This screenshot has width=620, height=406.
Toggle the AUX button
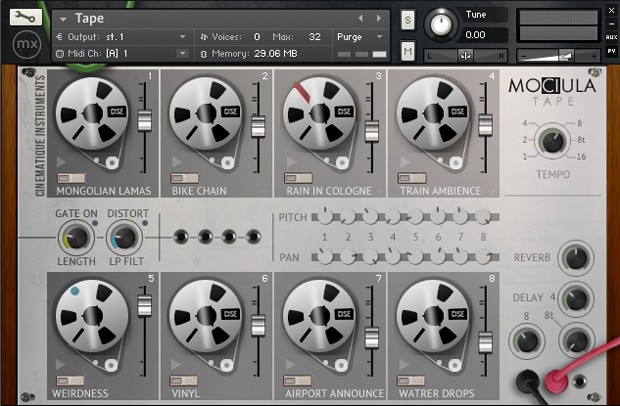click(x=611, y=37)
